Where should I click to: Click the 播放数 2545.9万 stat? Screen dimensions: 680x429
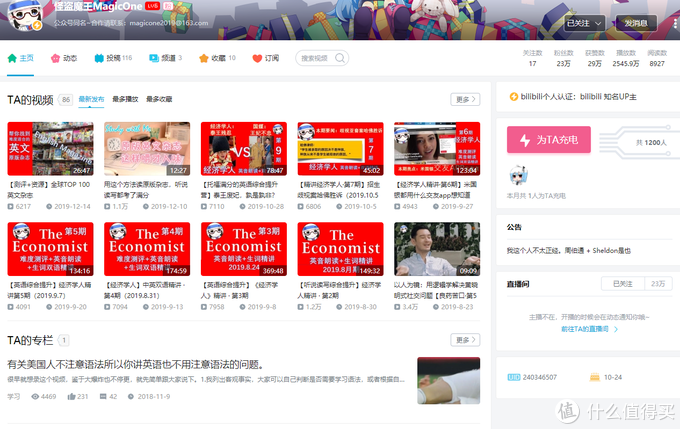point(626,58)
